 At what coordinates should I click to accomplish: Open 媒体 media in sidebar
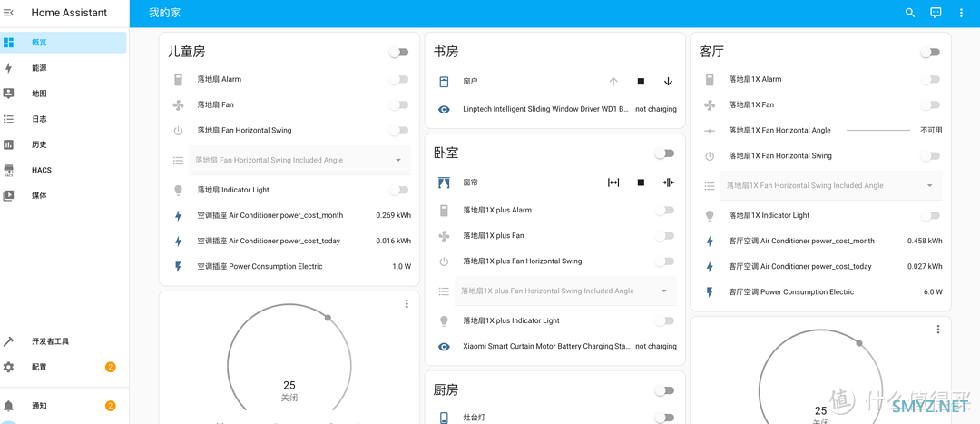[64, 196]
